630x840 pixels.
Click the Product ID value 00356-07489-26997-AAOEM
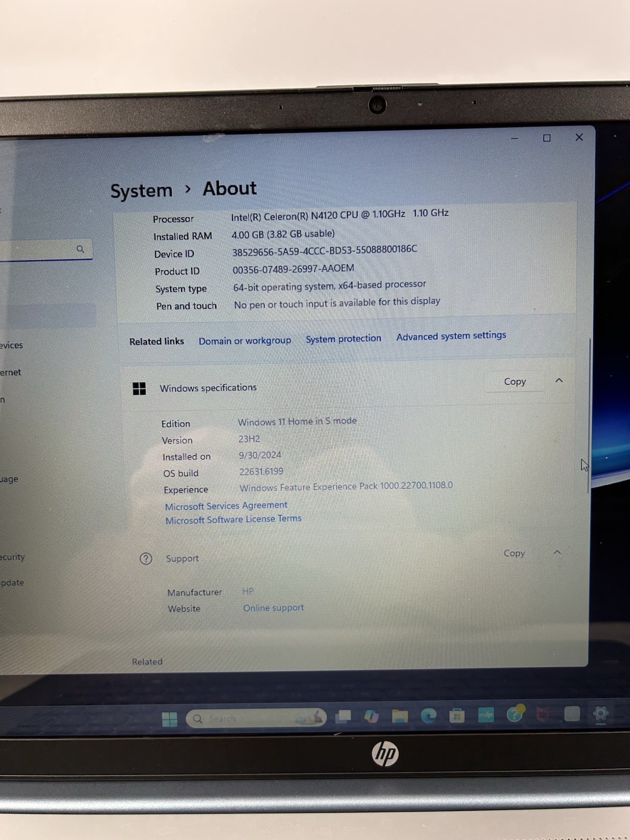(x=293, y=269)
